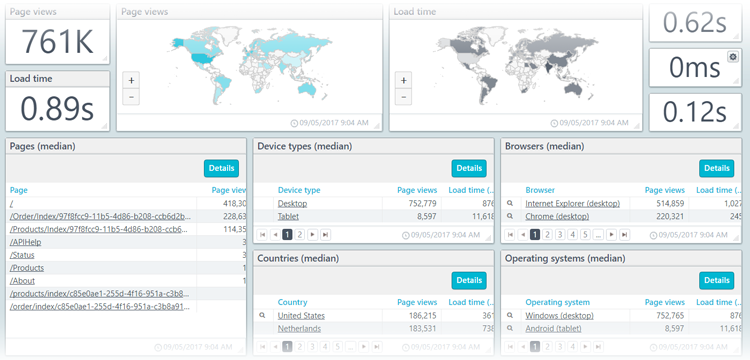Click the 0.89s Load time tile
The image size is (750, 360).
click(x=57, y=101)
